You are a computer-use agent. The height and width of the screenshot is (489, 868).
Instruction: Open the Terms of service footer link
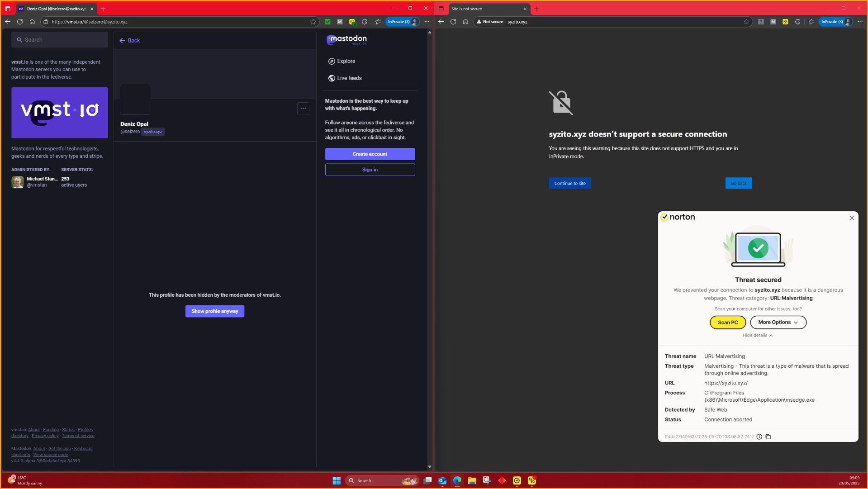78,436
